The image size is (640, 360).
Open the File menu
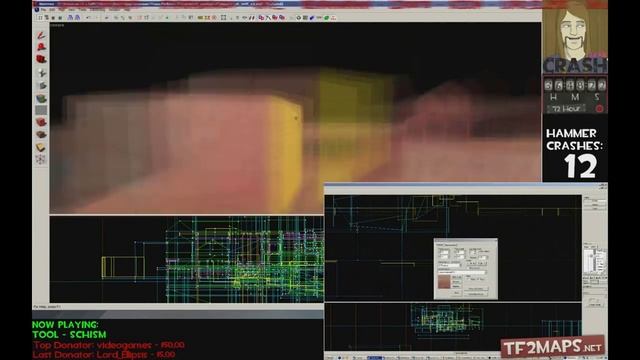pos(43,9)
